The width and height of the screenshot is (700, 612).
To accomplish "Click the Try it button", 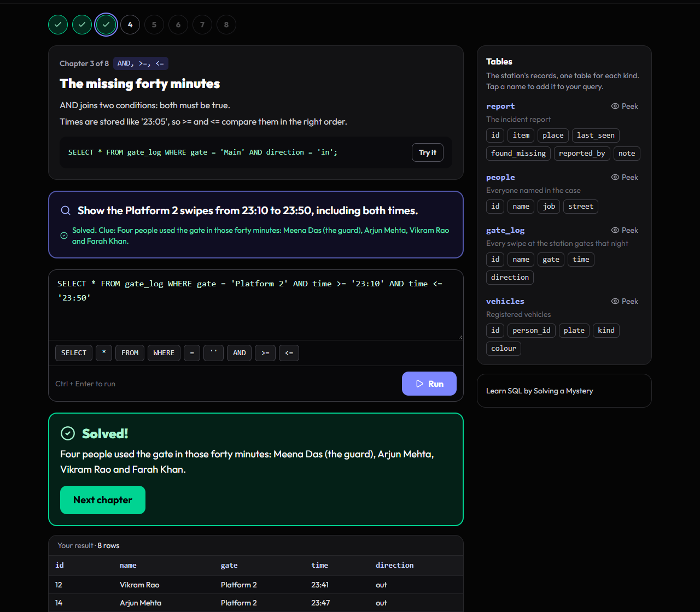I will (x=428, y=152).
